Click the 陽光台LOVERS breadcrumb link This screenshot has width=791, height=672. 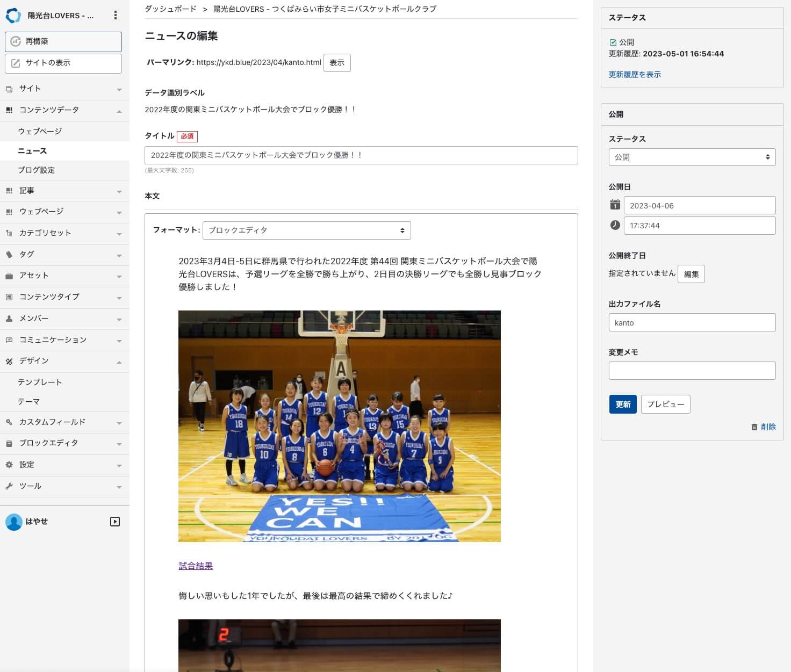point(325,9)
